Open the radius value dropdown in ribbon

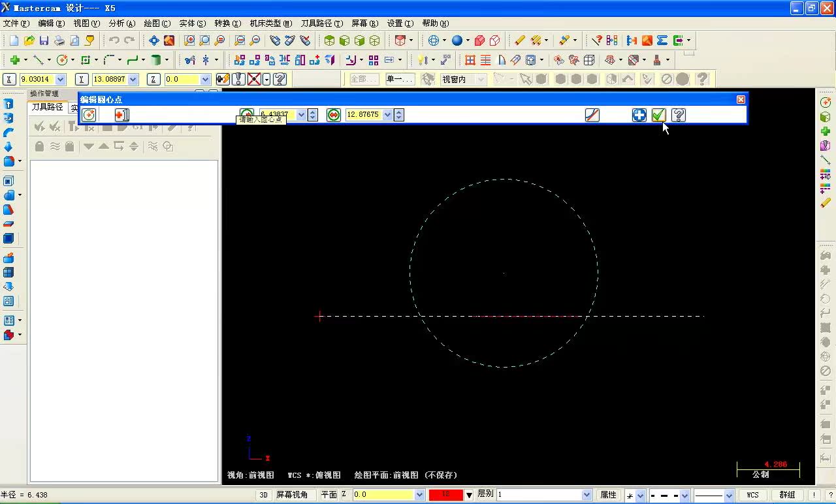click(x=301, y=115)
